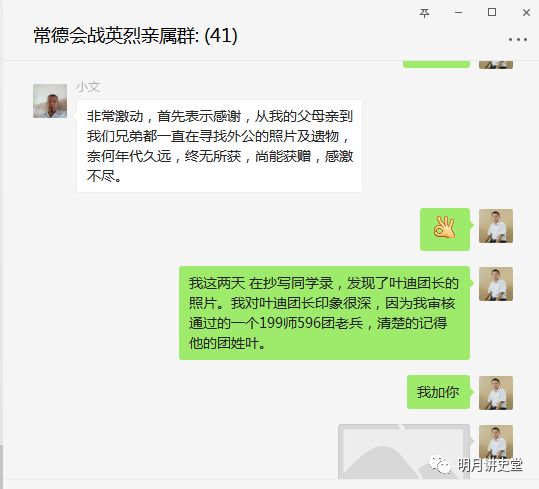Maximize the chat window
This screenshot has width=539, height=489.
click(x=492, y=12)
